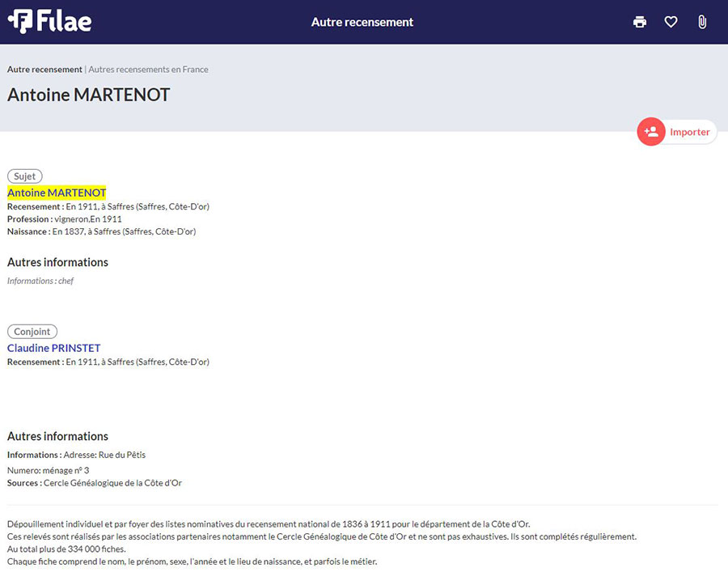Click the 'ménage n° 3' number line

tap(49, 470)
